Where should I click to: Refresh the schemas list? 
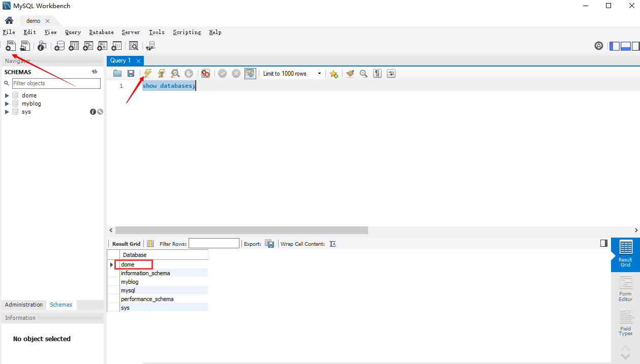pyautogui.click(x=95, y=72)
